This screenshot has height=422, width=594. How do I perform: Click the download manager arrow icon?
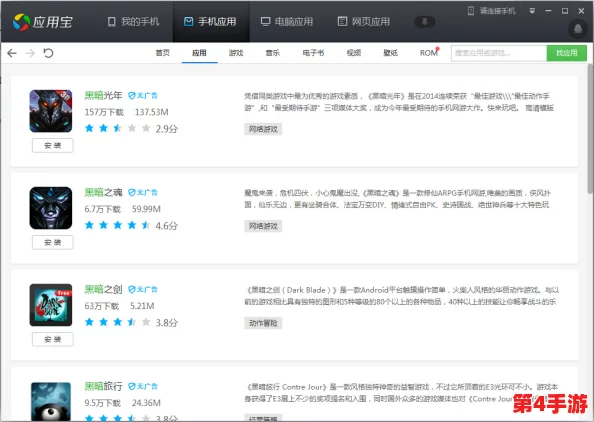(x=424, y=22)
